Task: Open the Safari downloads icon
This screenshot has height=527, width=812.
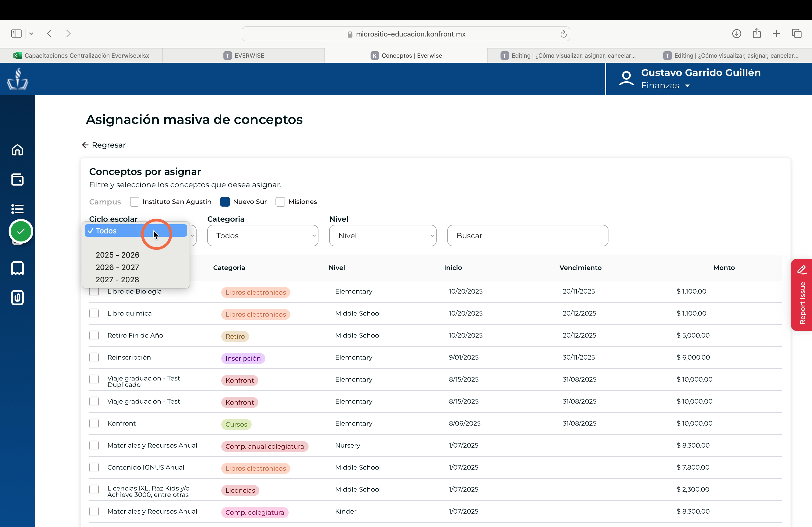Action: 737,33
